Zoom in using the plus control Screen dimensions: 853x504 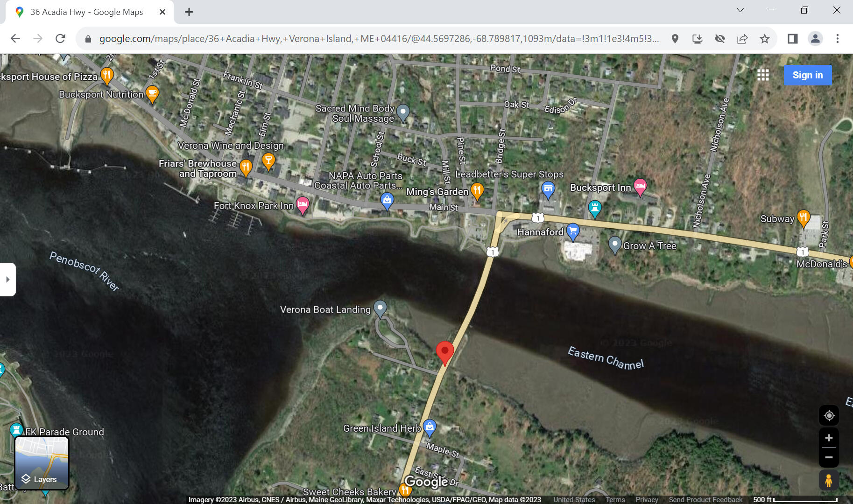[x=829, y=438]
